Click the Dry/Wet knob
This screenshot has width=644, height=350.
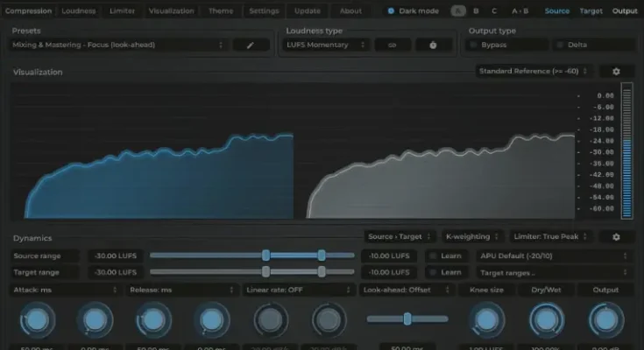point(546,321)
